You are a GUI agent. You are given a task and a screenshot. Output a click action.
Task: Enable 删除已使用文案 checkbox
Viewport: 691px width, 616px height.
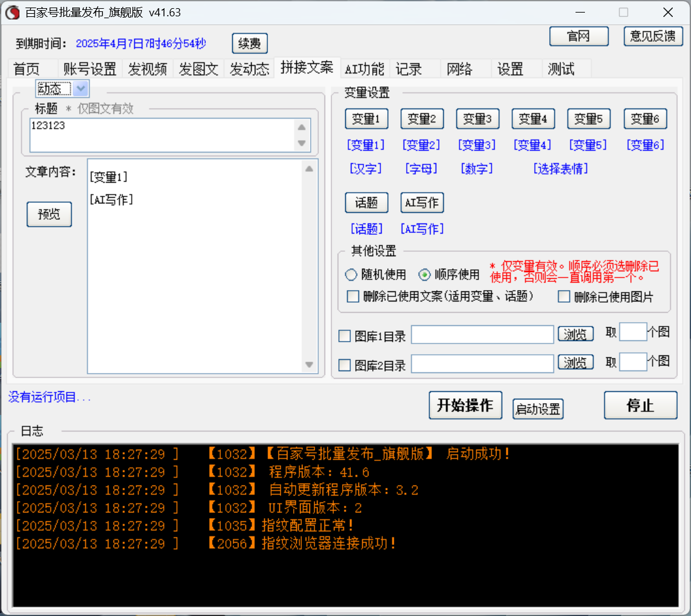pos(353,296)
